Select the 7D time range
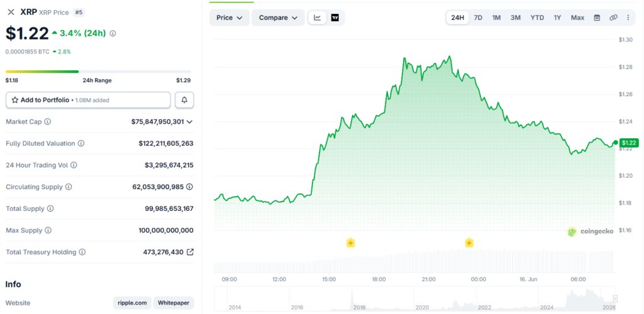Image resolution: width=644 pixels, height=314 pixels. point(478,18)
